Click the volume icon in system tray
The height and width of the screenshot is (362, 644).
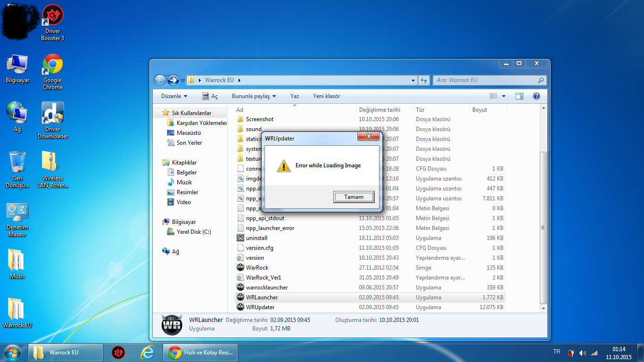[583, 353]
